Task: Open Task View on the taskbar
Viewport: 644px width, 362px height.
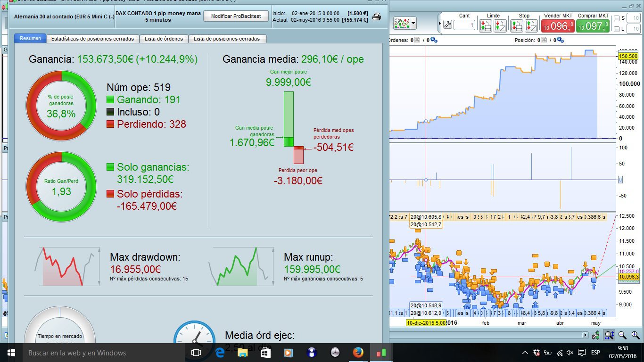Action: pos(196,353)
